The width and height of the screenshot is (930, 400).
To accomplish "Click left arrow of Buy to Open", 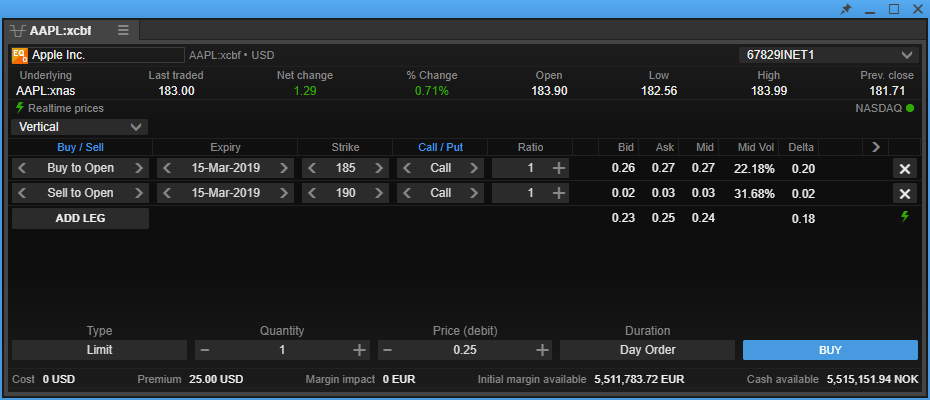I will [x=22, y=168].
